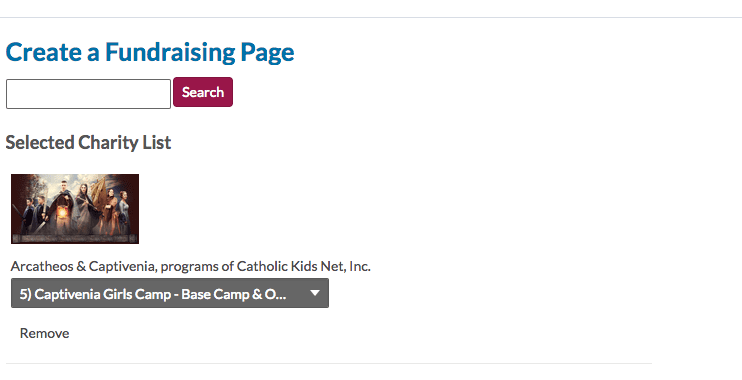This screenshot has height=380, width=742.
Task: Click the word 'Charity' in section heading
Action: [x=108, y=142]
